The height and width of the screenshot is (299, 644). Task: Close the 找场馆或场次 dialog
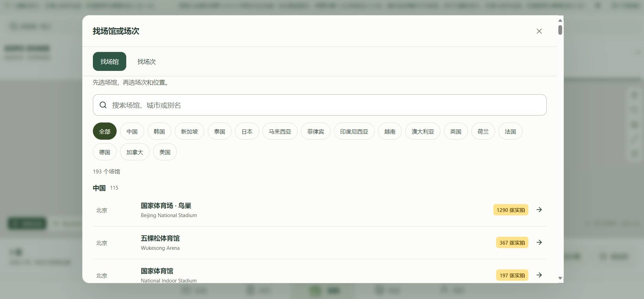click(539, 31)
